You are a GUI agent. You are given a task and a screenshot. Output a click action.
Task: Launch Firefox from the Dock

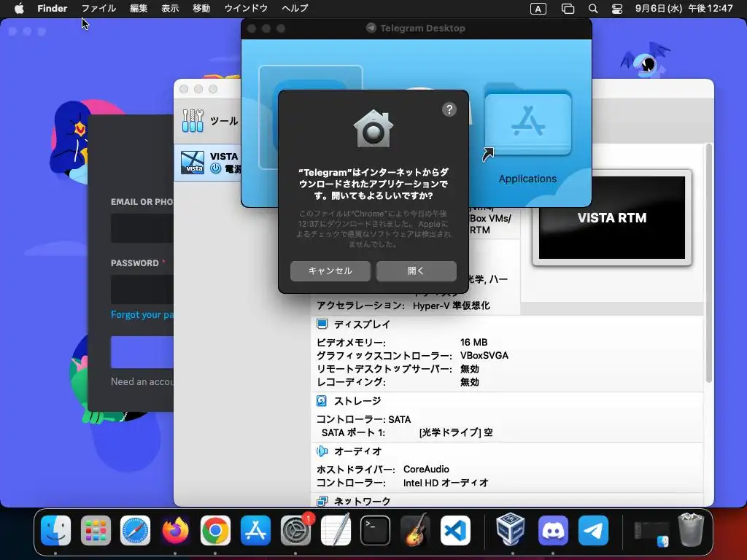tap(175, 530)
